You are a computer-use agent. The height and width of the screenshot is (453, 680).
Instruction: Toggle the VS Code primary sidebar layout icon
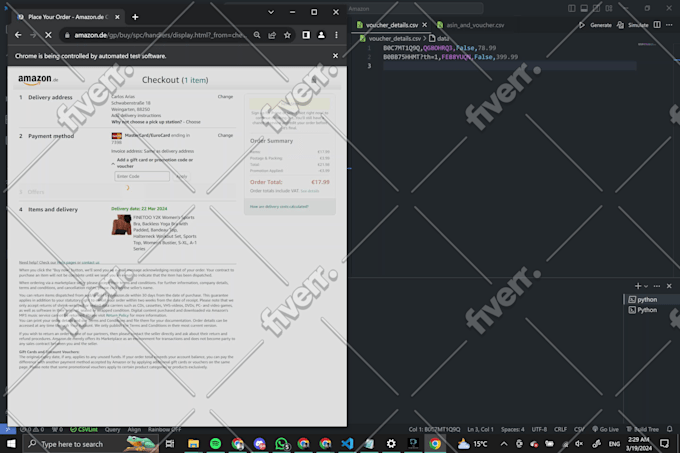[572, 8]
